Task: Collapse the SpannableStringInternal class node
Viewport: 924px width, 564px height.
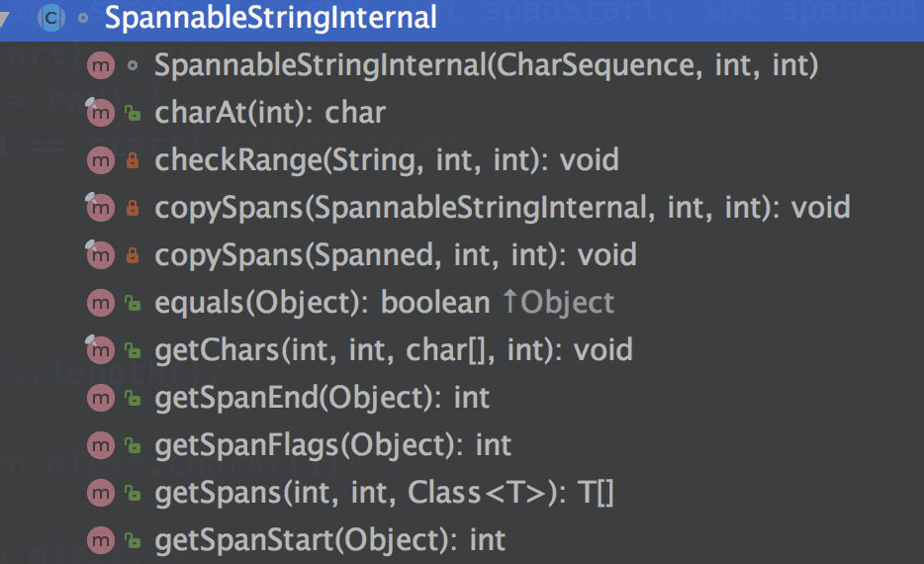Action: (8, 17)
